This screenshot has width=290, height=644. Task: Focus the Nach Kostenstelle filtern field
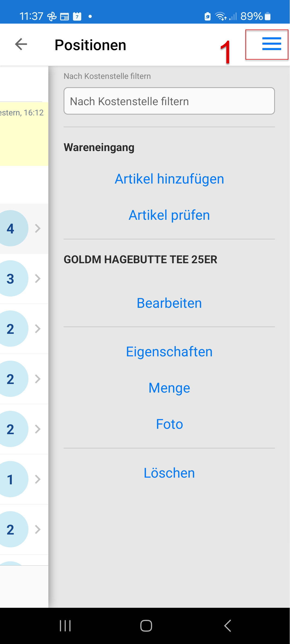point(169,101)
